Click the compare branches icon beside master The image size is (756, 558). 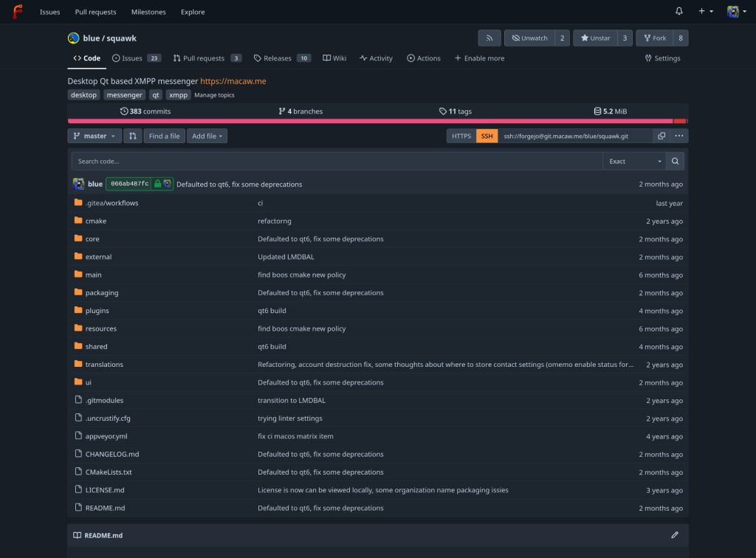(x=132, y=136)
